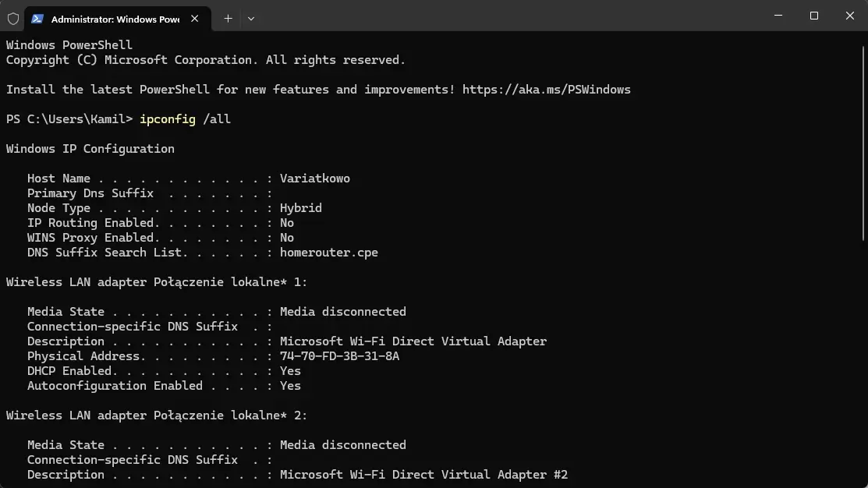
Task: Minimize the terminal window
Action: point(778,16)
